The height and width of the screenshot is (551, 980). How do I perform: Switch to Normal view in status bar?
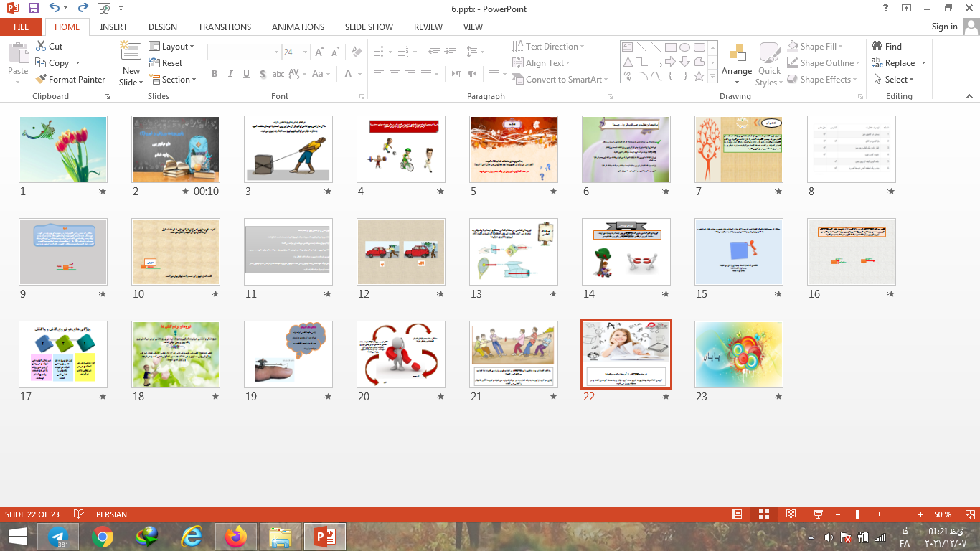737,514
